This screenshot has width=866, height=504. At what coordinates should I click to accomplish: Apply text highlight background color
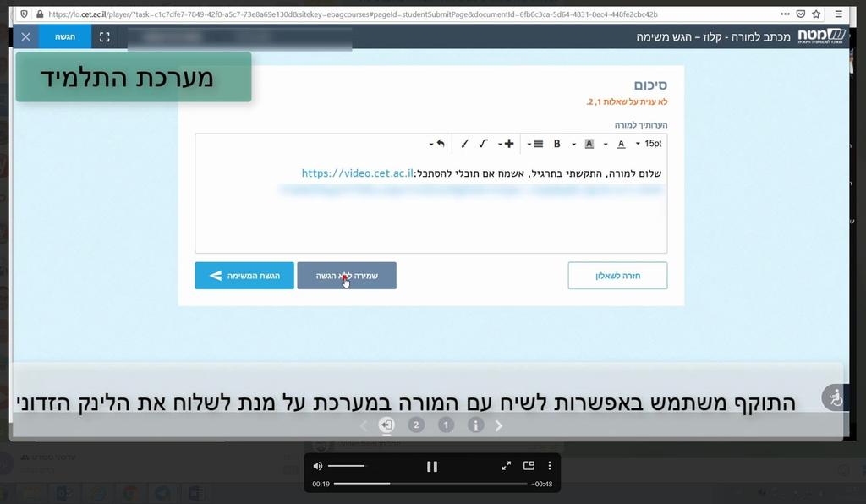[x=589, y=144]
